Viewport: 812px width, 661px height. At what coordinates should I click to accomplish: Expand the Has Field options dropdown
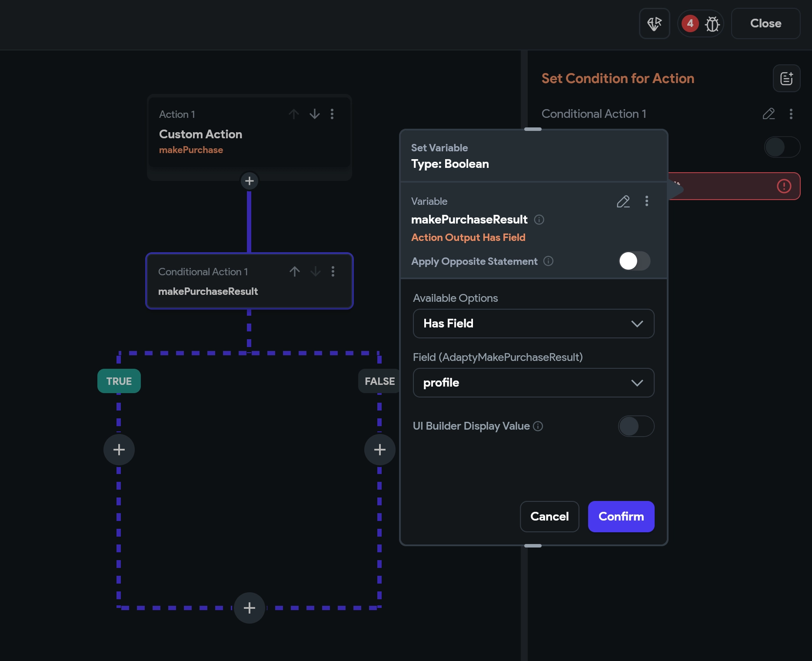click(x=533, y=324)
